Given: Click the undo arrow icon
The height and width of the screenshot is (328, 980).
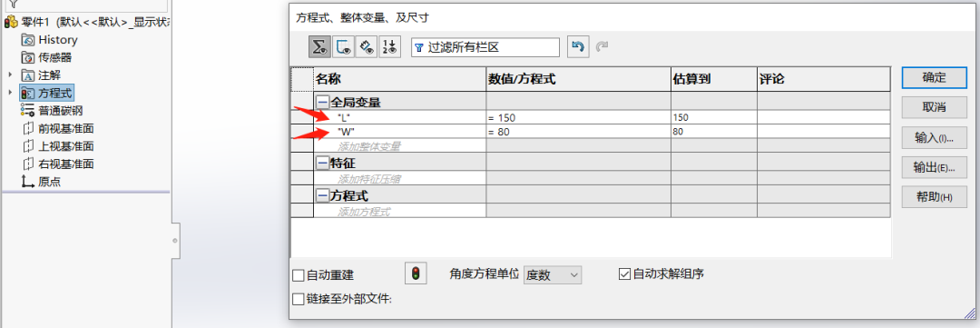Looking at the screenshot, I should (578, 47).
